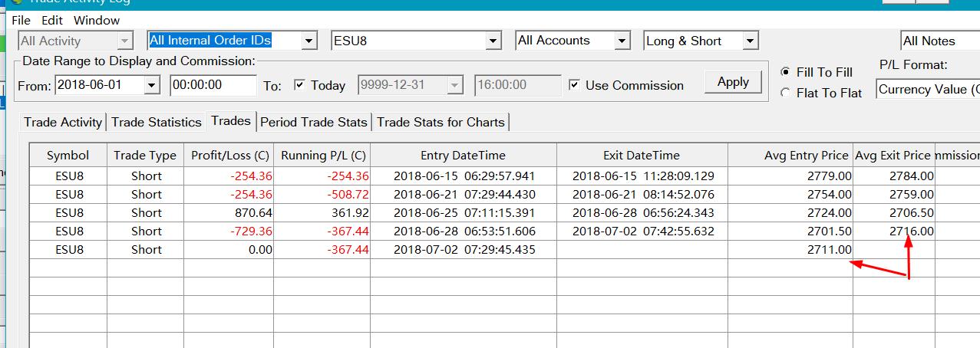980x348 pixels.
Task: Open the File menu
Action: (x=21, y=20)
